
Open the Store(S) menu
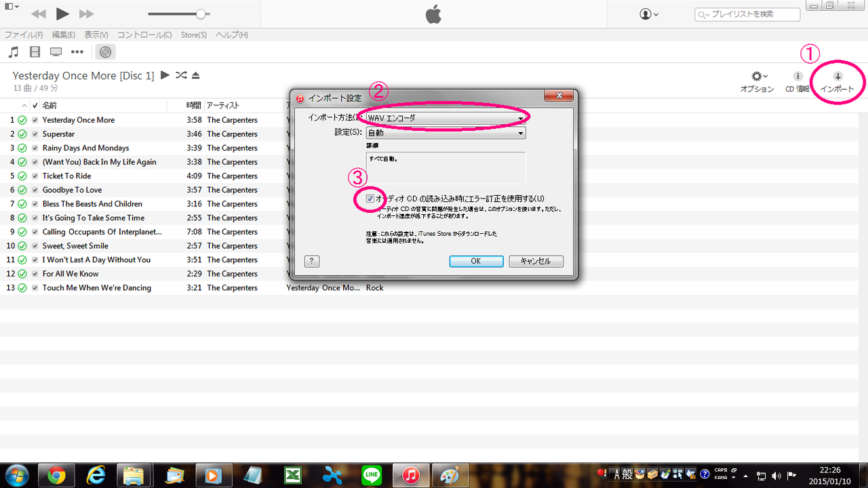coord(194,35)
